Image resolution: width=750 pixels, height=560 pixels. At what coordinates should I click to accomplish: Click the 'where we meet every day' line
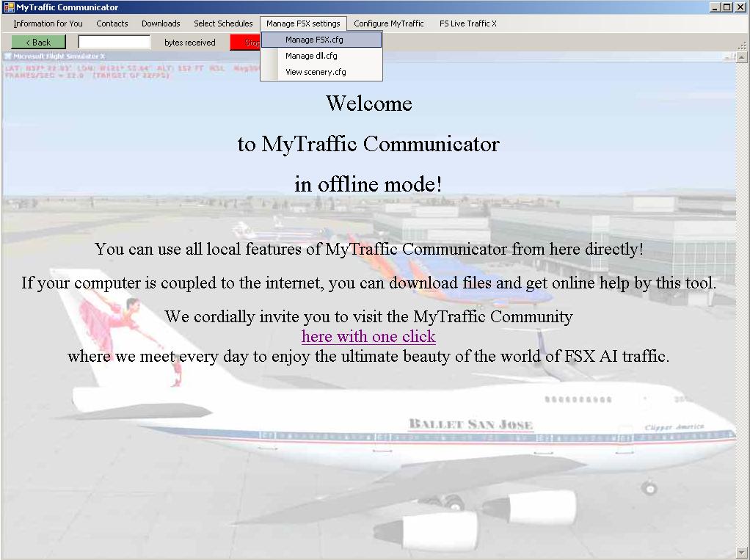368,357
